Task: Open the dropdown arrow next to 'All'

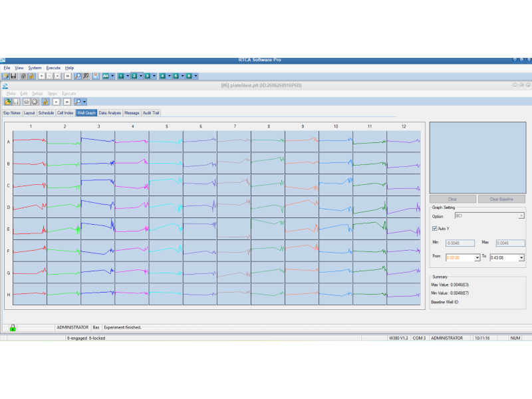Action: [112, 76]
